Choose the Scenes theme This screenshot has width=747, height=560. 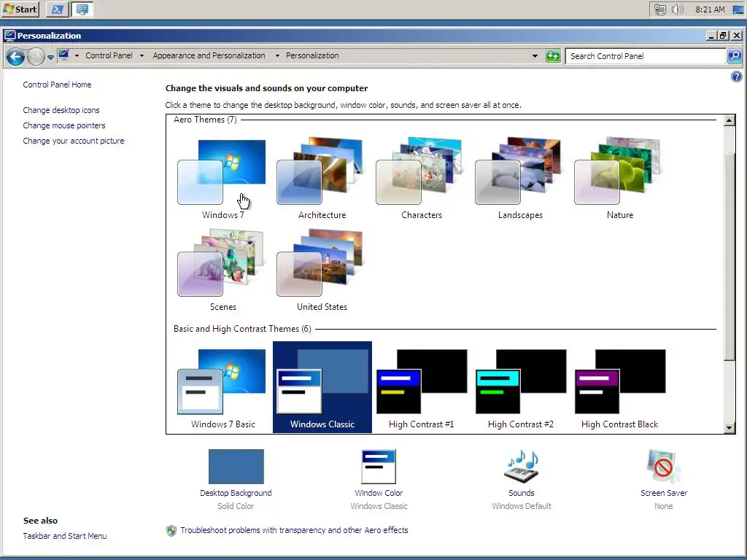222,271
